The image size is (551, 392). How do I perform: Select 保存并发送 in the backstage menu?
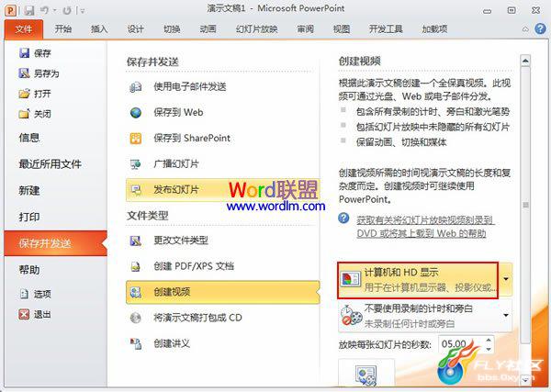[x=55, y=243]
